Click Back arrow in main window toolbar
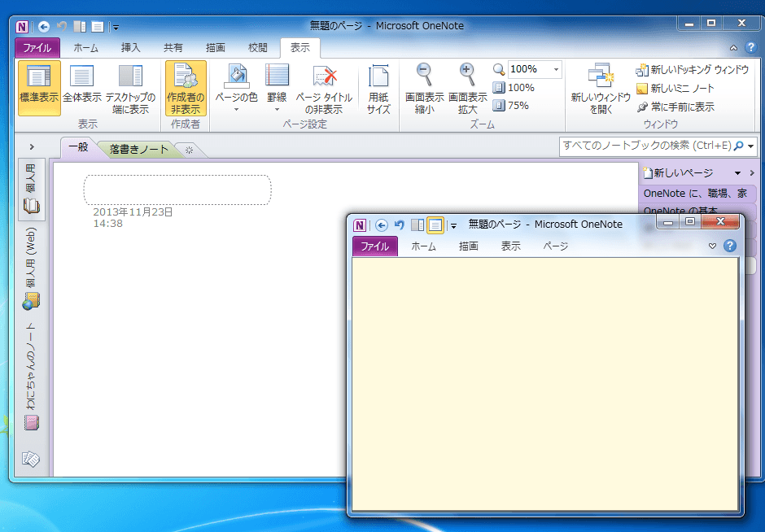Viewport: 765px width, 532px height. coord(43,26)
